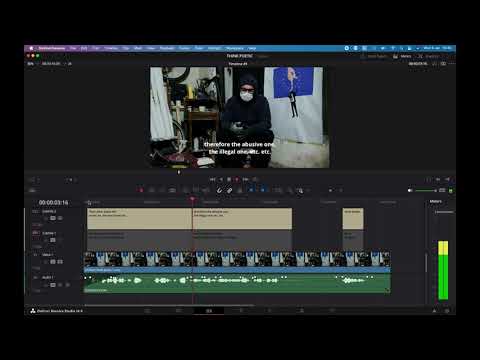Select the first subtitle clip on Subtitle 2
480x360 pixels.
pyautogui.click(x=139, y=219)
